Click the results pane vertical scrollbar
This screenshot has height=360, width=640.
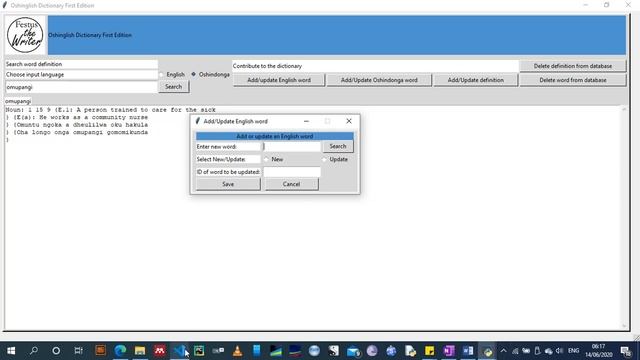point(624,218)
